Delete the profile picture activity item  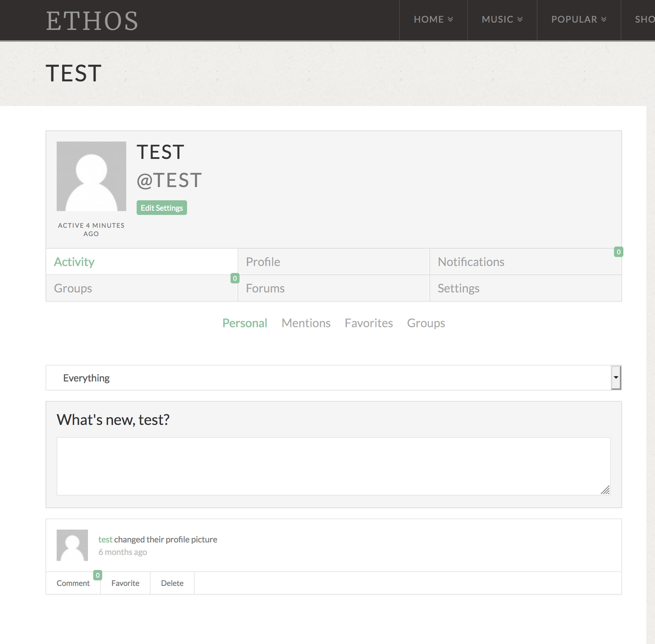172,583
